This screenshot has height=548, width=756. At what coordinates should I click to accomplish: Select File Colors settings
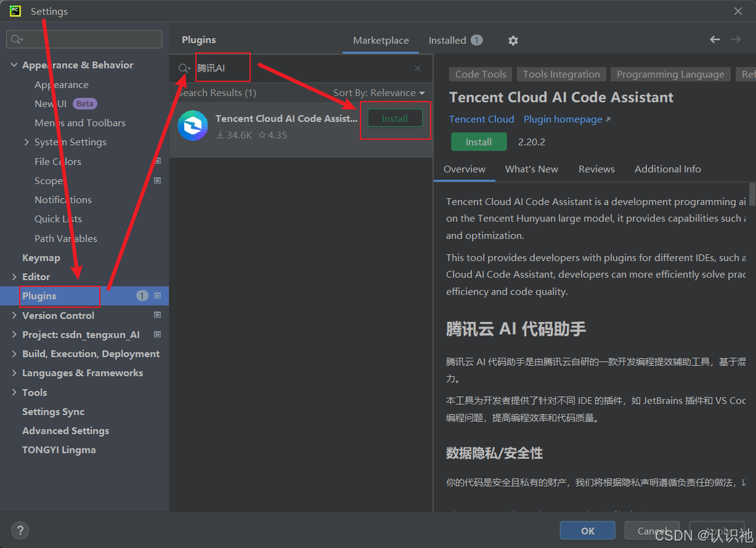58,161
